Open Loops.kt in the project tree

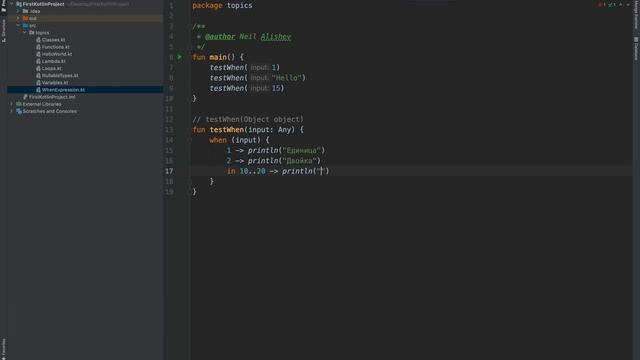(x=51, y=69)
